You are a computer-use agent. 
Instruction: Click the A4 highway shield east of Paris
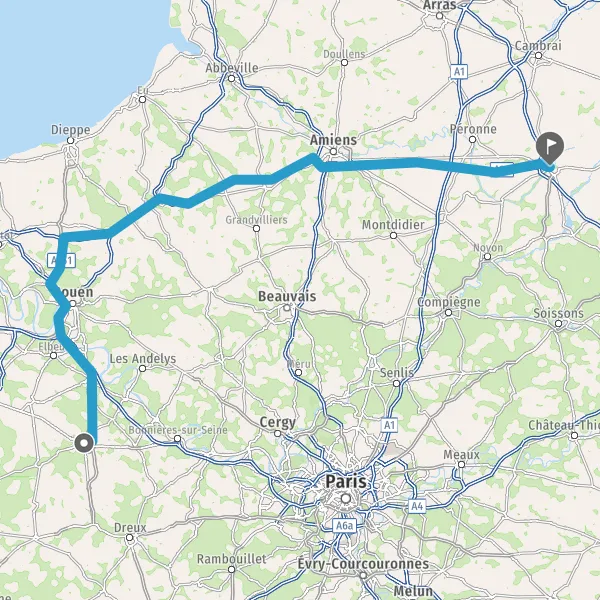pos(417,506)
